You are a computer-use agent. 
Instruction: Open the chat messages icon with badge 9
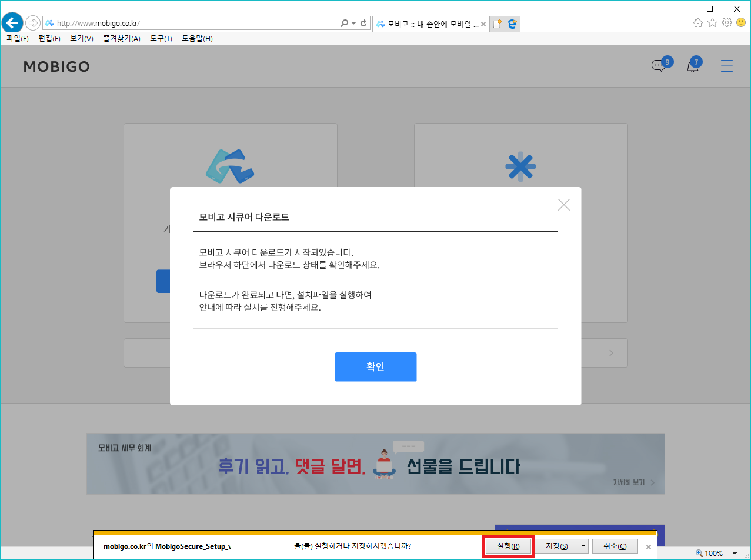point(661,64)
